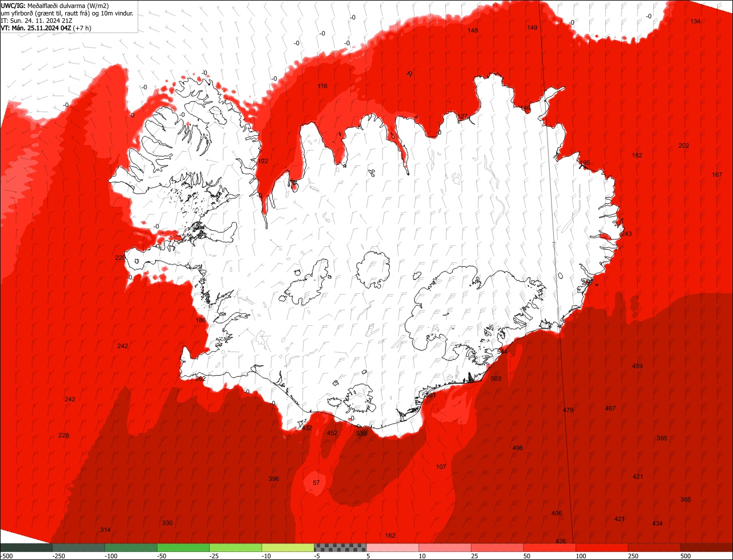Click the value 116 north of Iceland
The height and width of the screenshot is (560, 733).
click(322, 86)
